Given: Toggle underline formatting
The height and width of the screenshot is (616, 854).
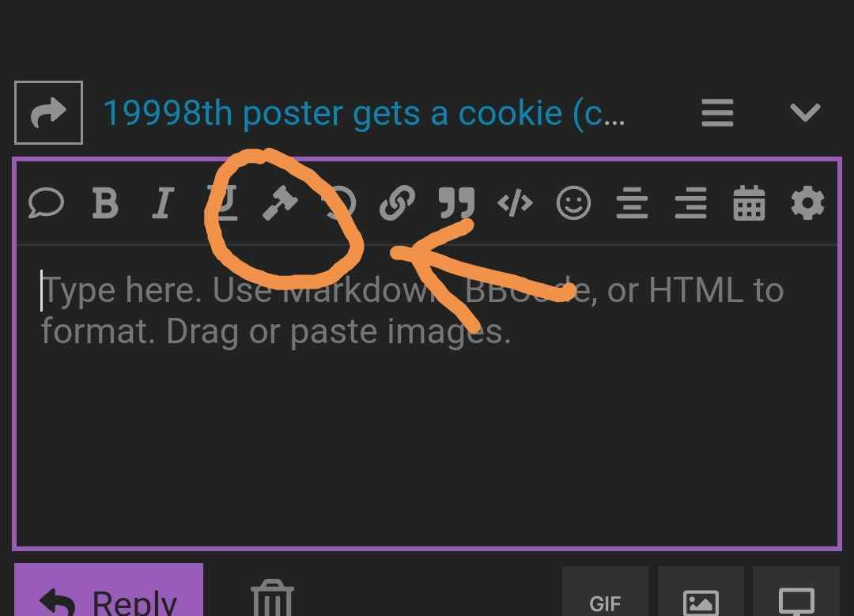Looking at the screenshot, I should click(223, 203).
